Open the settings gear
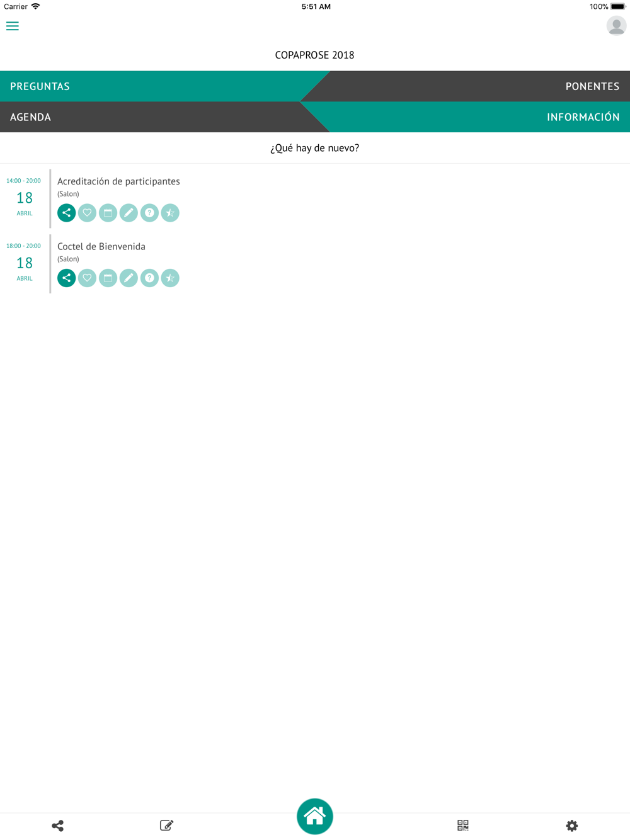 pyautogui.click(x=572, y=826)
